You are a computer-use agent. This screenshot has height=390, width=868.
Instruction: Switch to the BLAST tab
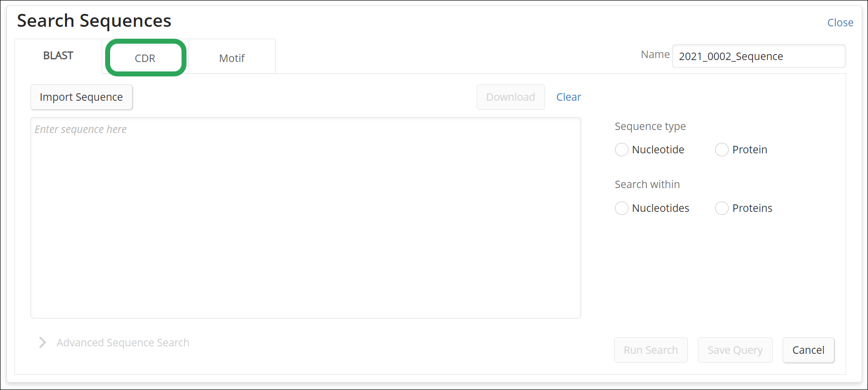(58, 56)
